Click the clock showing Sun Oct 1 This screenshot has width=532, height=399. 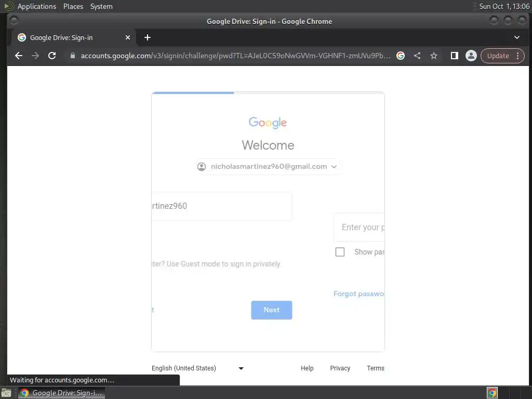pos(504,6)
